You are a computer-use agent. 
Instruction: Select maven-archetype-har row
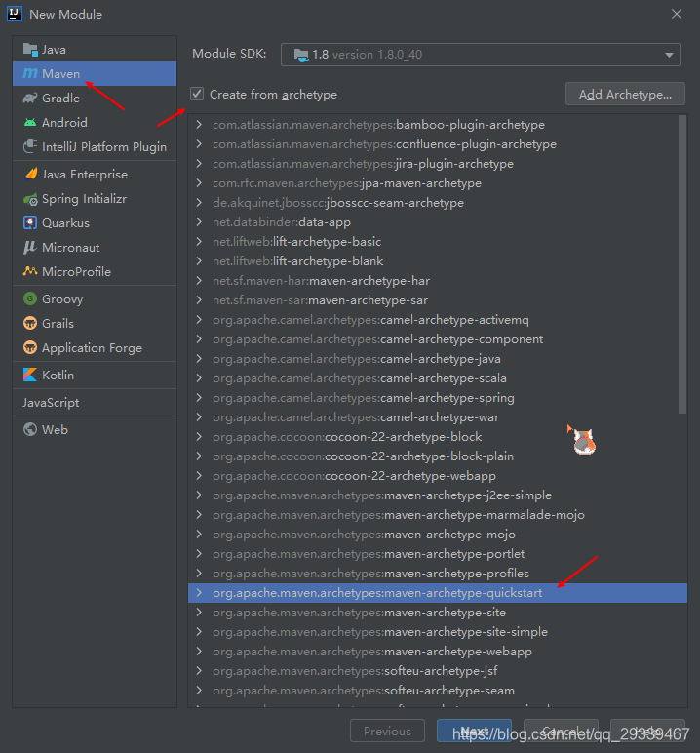pos(438,281)
